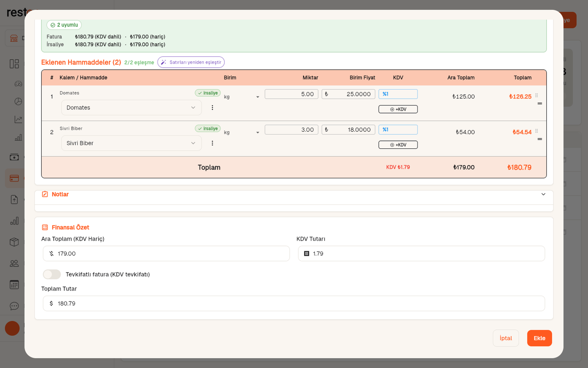Click the Sivri Biber subtotal ₺54.00

click(465, 132)
